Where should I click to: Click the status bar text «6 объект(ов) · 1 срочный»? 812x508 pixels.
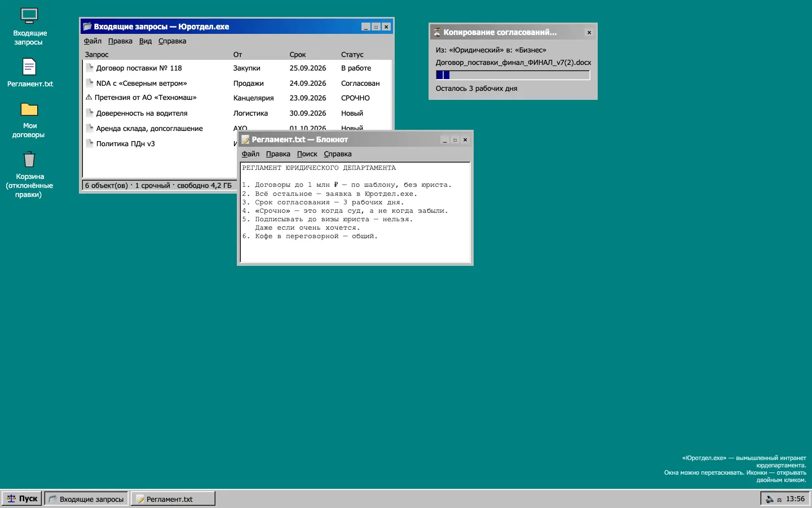(x=127, y=186)
